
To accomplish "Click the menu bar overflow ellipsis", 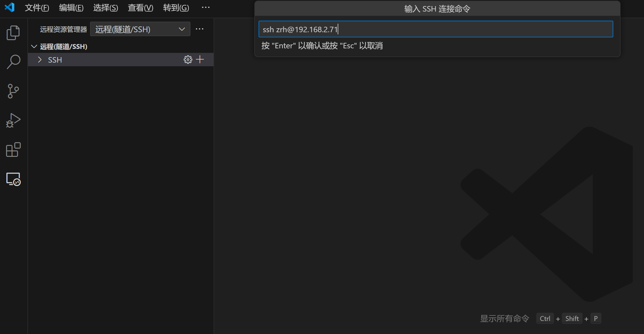I will click(x=206, y=8).
